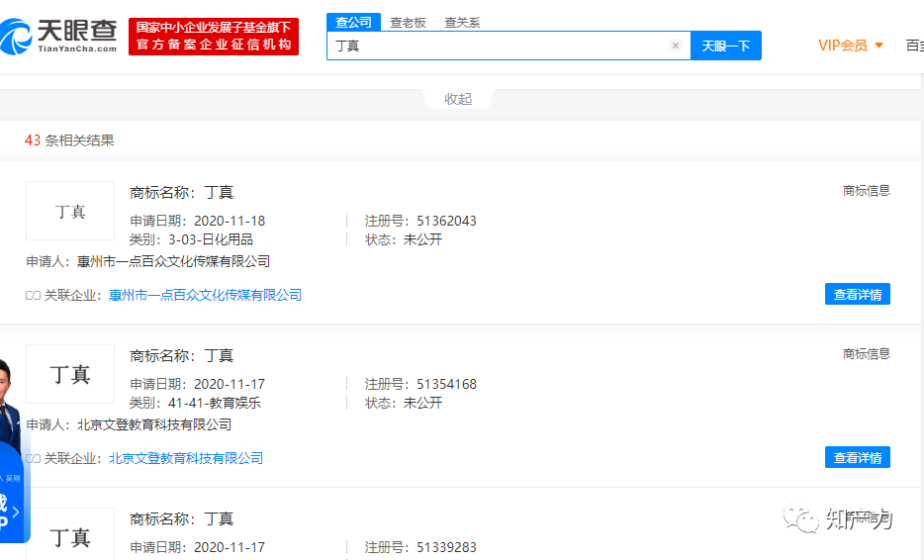Select the 查关系 search tab
The image size is (924, 560).
(462, 23)
